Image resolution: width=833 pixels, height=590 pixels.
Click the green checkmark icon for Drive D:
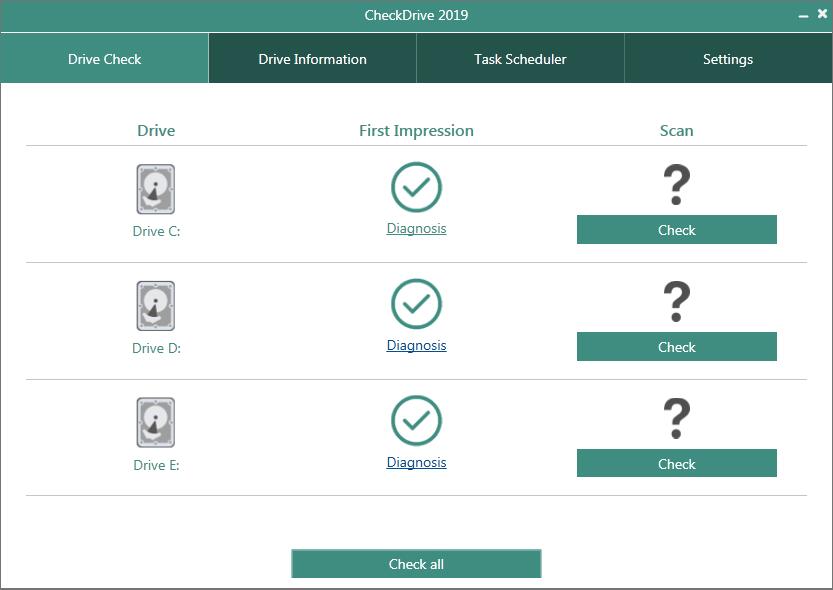(416, 304)
